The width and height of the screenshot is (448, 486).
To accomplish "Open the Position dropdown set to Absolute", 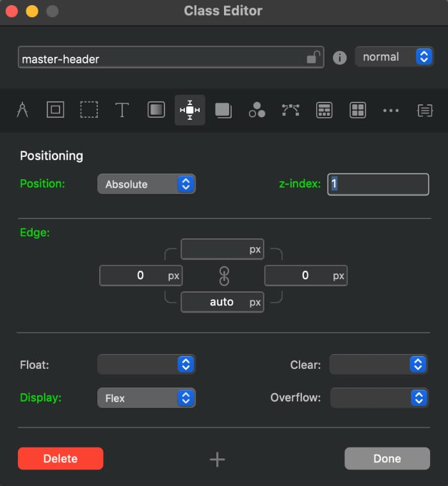I will tap(146, 184).
